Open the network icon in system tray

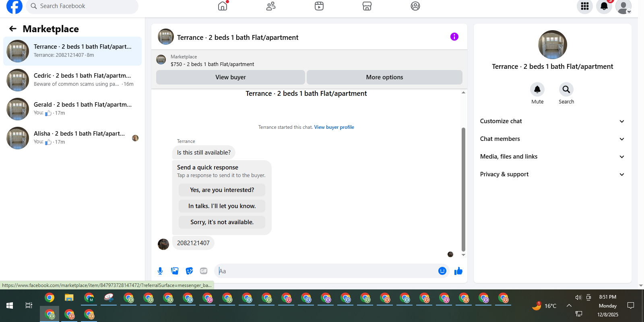579,314
